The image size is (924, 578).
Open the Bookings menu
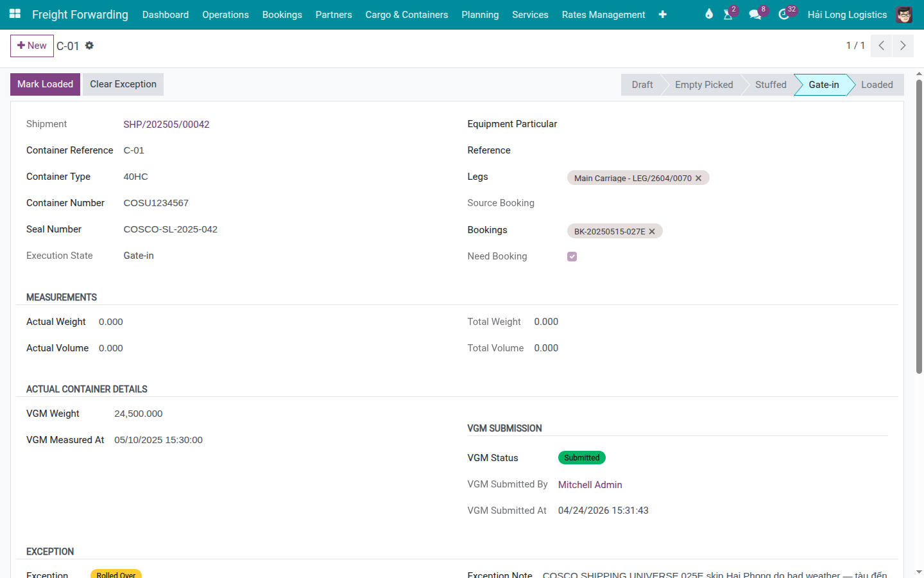pyautogui.click(x=282, y=14)
